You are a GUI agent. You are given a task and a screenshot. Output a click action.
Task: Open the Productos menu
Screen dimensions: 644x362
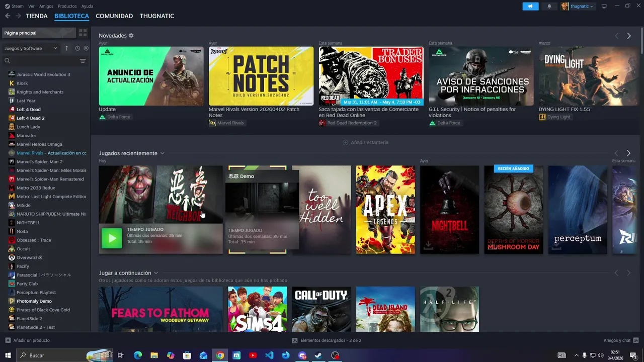tap(67, 6)
